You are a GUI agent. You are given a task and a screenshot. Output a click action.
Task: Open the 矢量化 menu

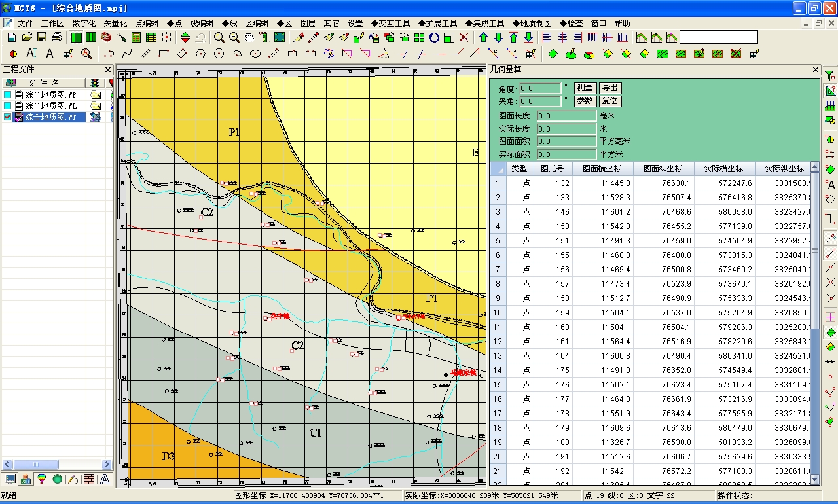tap(115, 23)
